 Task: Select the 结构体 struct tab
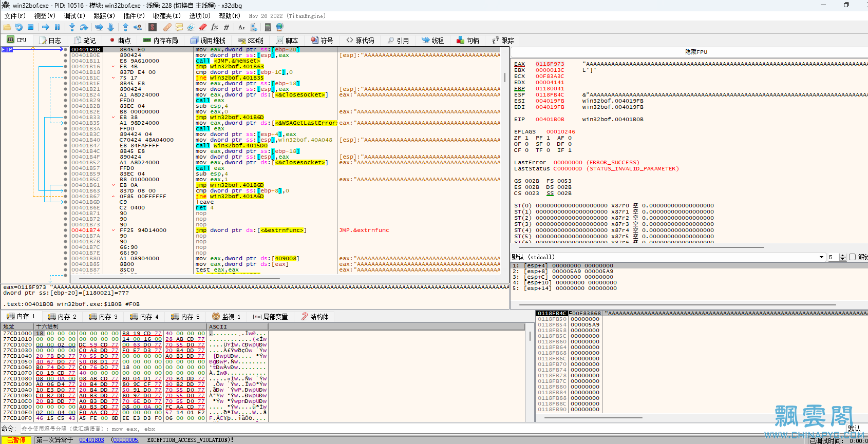[315, 317]
